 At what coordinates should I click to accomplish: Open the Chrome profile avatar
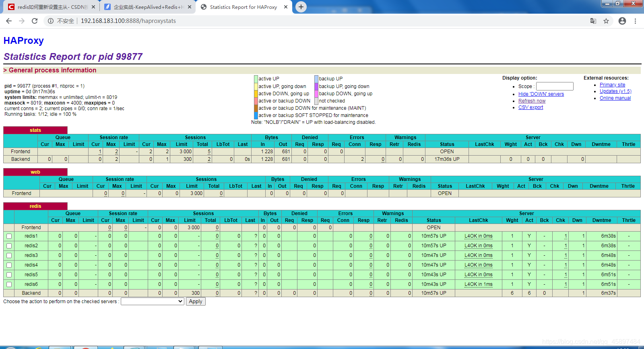pyautogui.click(x=622, y=21)
